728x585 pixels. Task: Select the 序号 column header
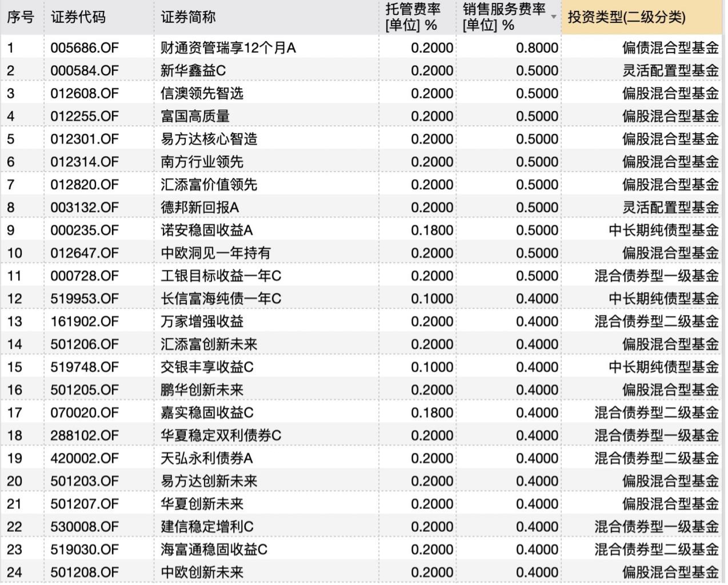20,17
